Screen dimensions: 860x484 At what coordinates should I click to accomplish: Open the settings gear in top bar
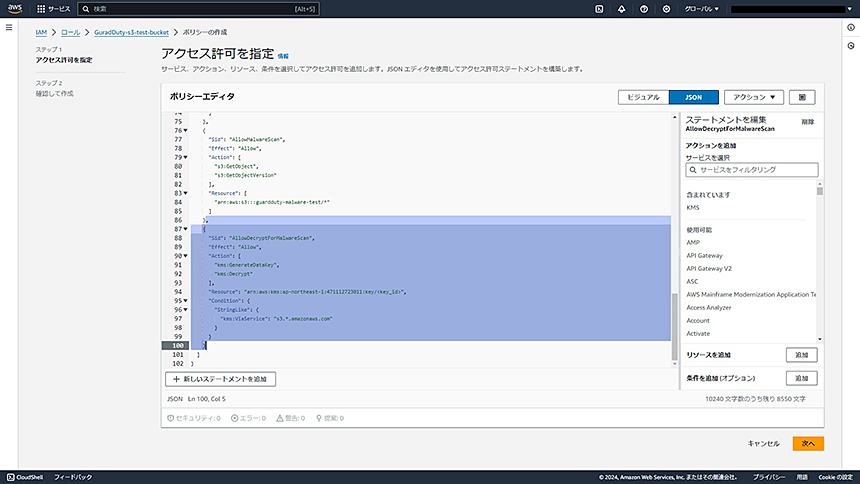pos(666,9)
